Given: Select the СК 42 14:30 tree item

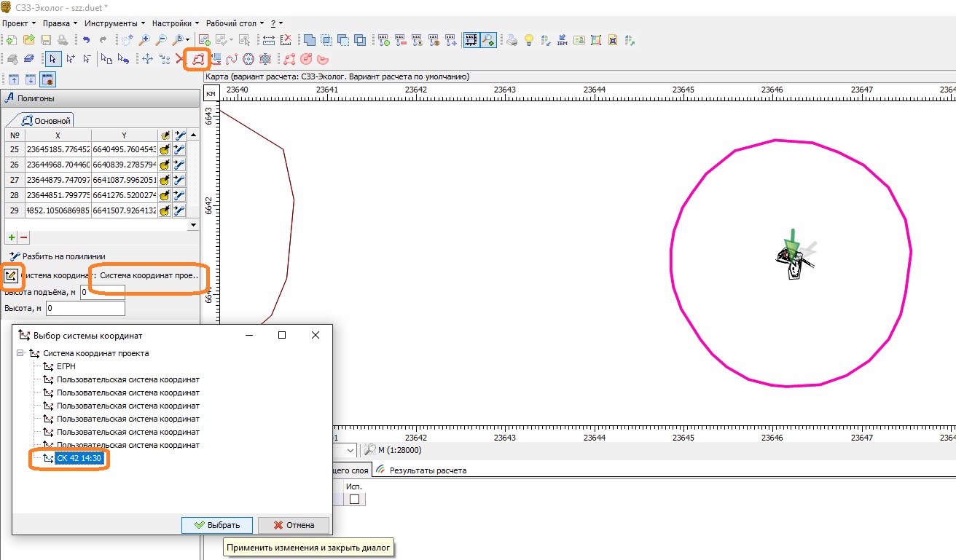Looking at the screenshot, I should 81,458.
